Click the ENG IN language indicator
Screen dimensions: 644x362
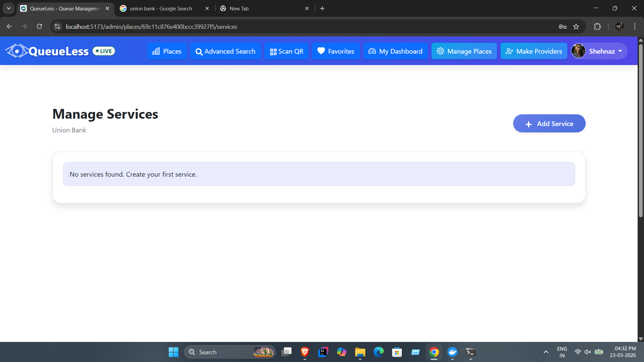tap(562, 352)
